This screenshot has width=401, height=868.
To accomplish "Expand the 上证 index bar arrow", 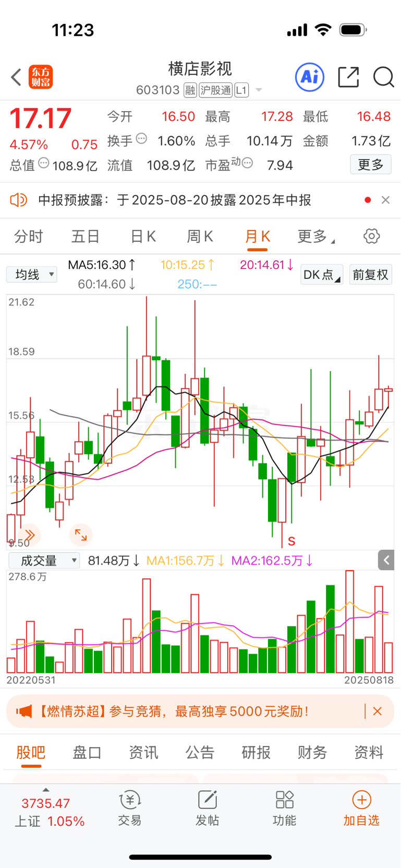I will click(46, 790).
